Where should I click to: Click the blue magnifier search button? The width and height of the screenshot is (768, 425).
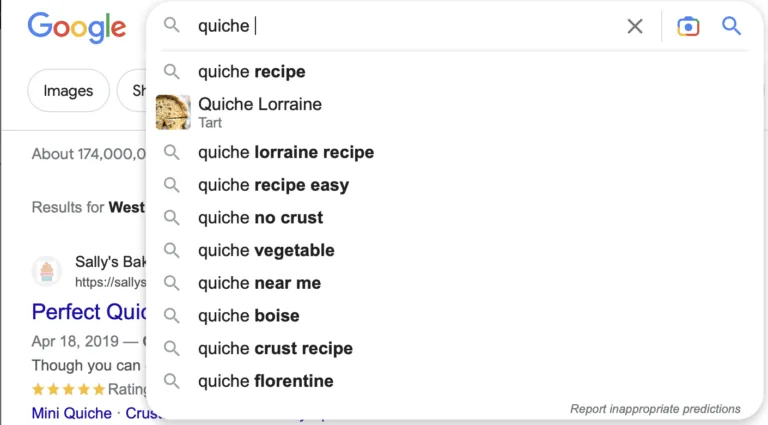[x=731, y=25]
